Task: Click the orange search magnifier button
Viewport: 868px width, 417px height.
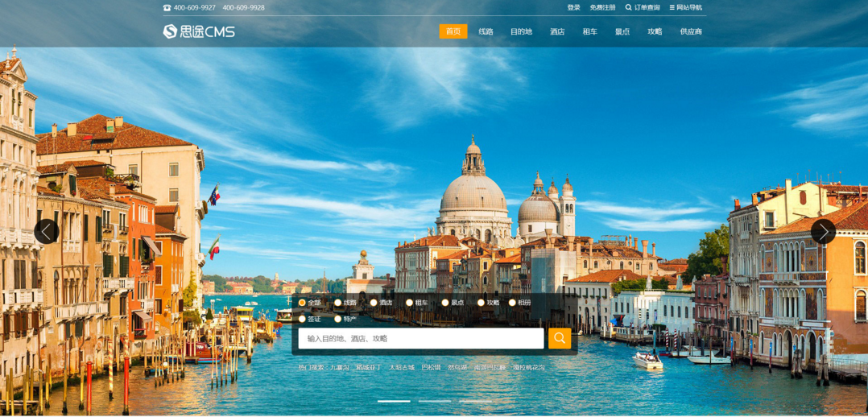Action: (x=560, y=338)
